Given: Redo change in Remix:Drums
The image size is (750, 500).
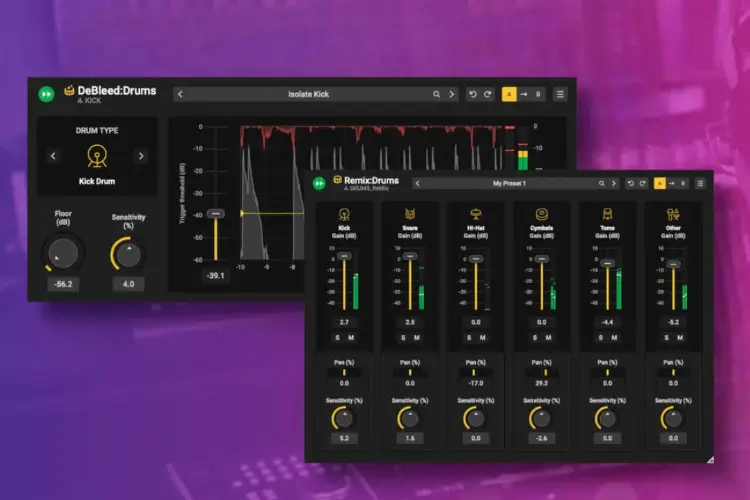Looking at the screenshot, I should pos(642,183).
